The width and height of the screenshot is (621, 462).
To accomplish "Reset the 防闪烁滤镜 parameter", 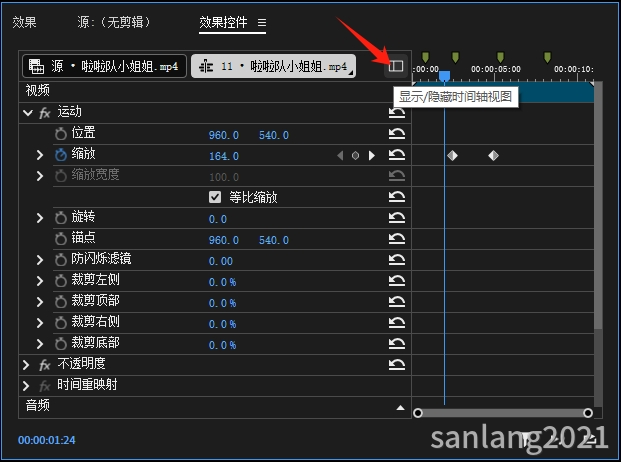I will [396, 260].
